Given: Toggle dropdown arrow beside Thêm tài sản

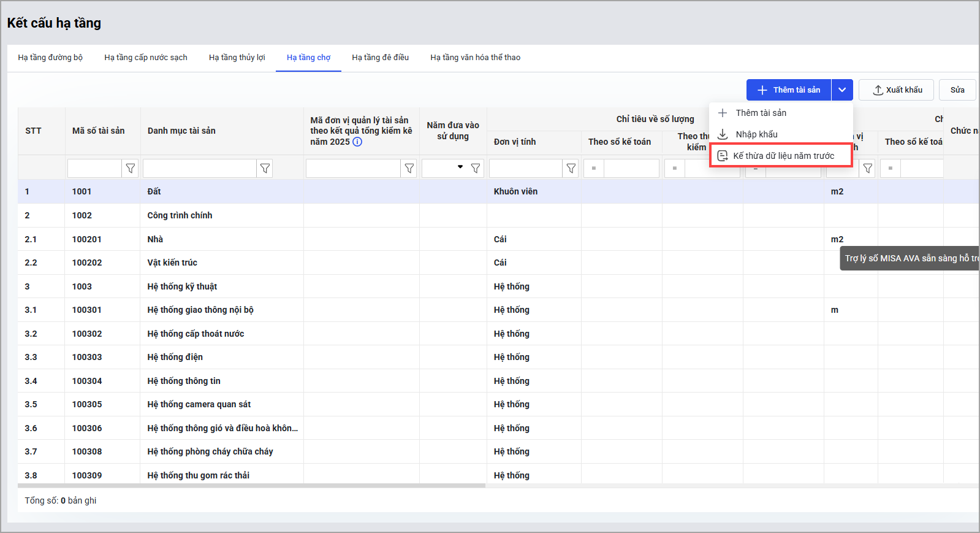Looking at the screenshot, I should [842, 90].
